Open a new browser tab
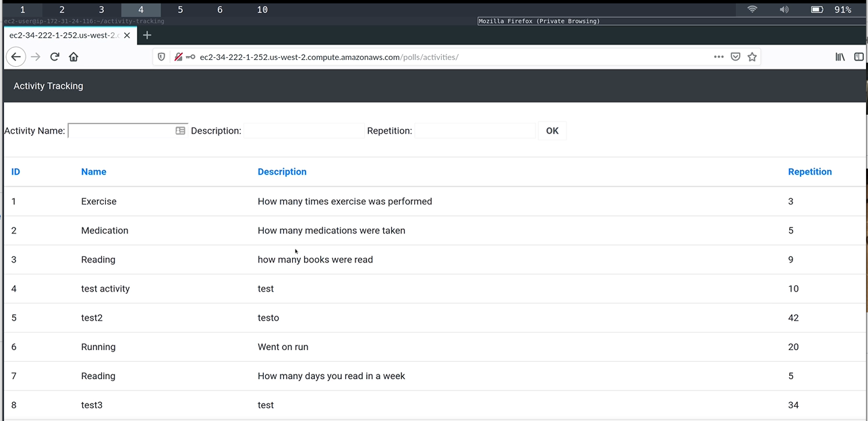868x421 pixels. pyautogui.click(x=147, y=35)
